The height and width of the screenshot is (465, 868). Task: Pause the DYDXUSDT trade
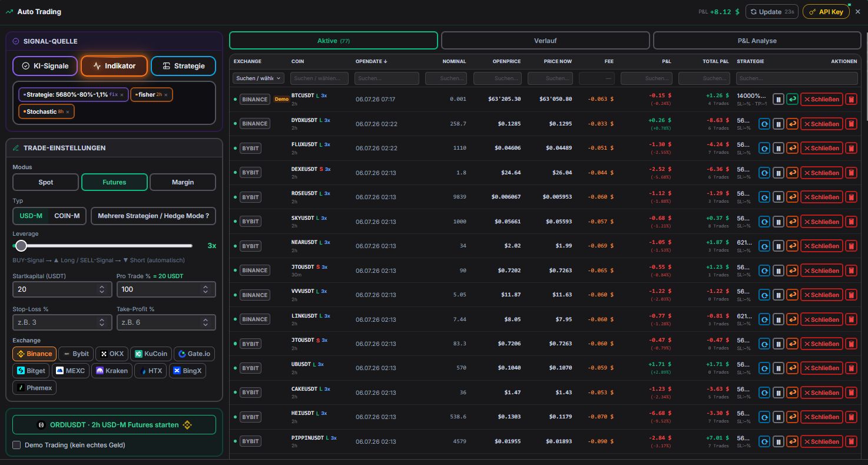(778, 124)
